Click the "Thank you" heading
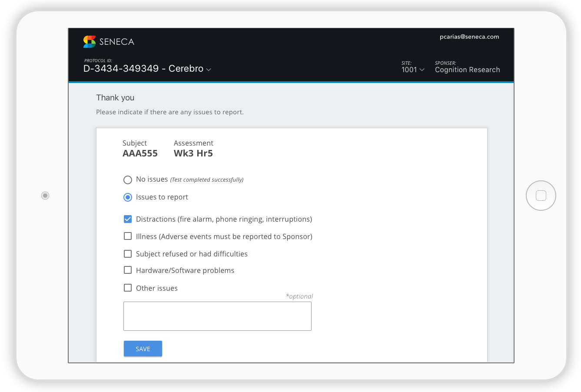The height and width of the screenshot is (392, 581). [x=115, y=97]
